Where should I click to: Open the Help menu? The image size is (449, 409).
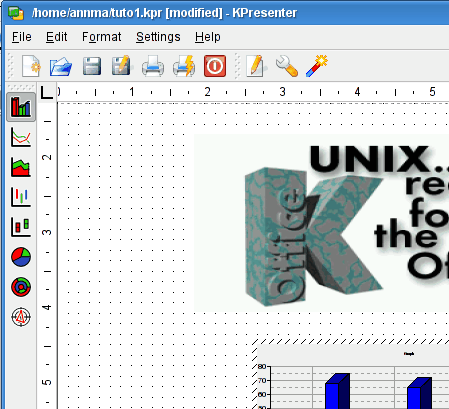coord(207,37)
